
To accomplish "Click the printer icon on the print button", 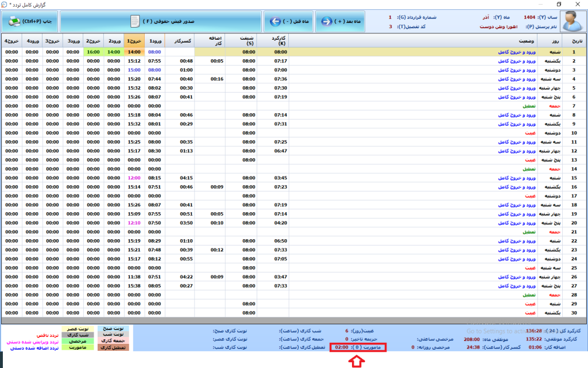I will click(x=14, y=21).
